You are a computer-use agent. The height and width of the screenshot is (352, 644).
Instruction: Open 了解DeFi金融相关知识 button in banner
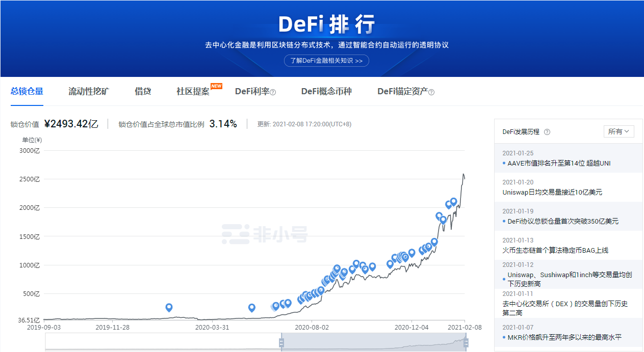pos(326,61)
